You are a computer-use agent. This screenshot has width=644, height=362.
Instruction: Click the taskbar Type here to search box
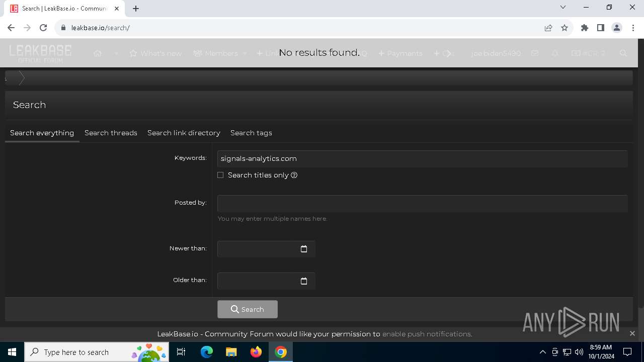97,352
